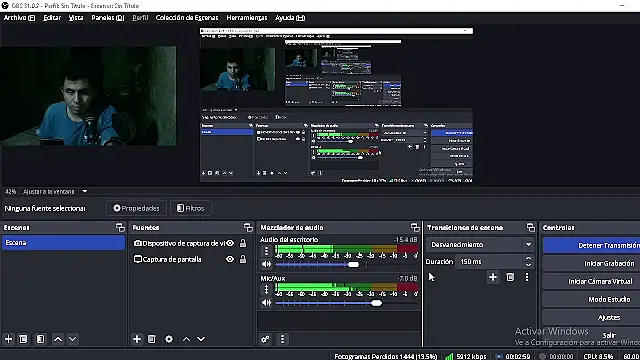Open advanced audio properties gear in mixer
The image size is (640, 360).
click(265, 339)
